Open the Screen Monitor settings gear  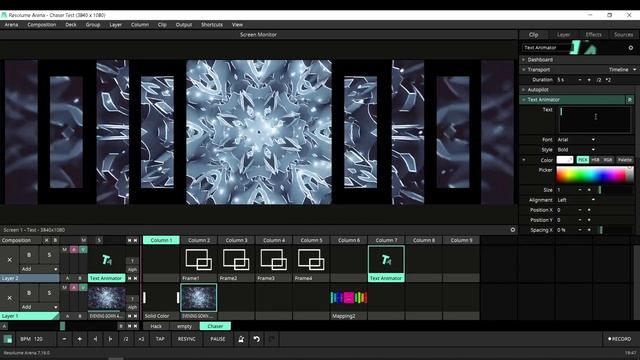513,230
